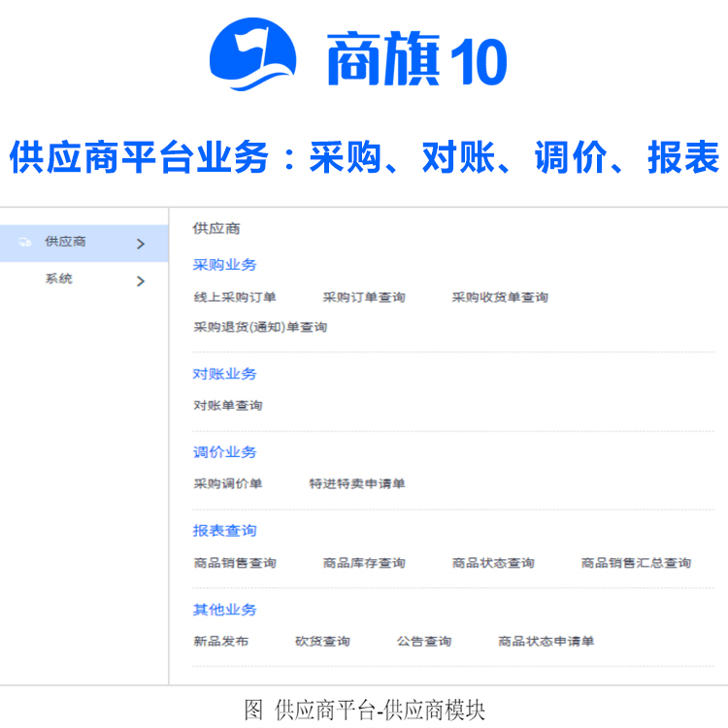Click 新品发布 under 其他业务
Screen dimensions: 728x728
pyautogui.click(x=221, y=642)
